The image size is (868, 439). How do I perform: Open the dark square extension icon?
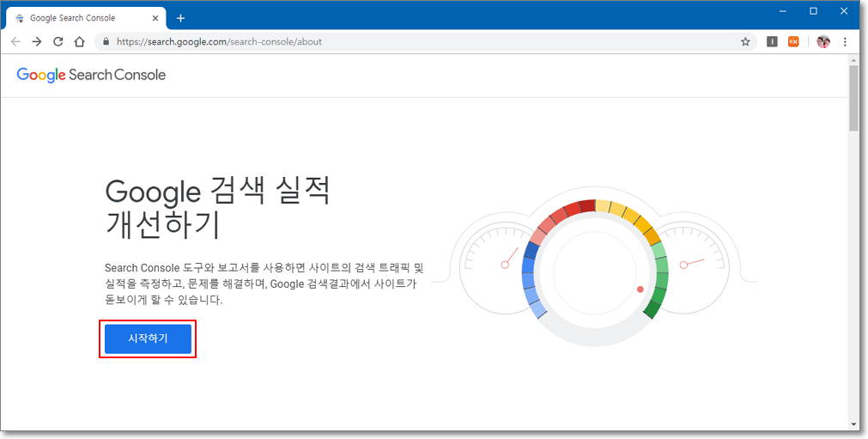(x=772, y=41)
